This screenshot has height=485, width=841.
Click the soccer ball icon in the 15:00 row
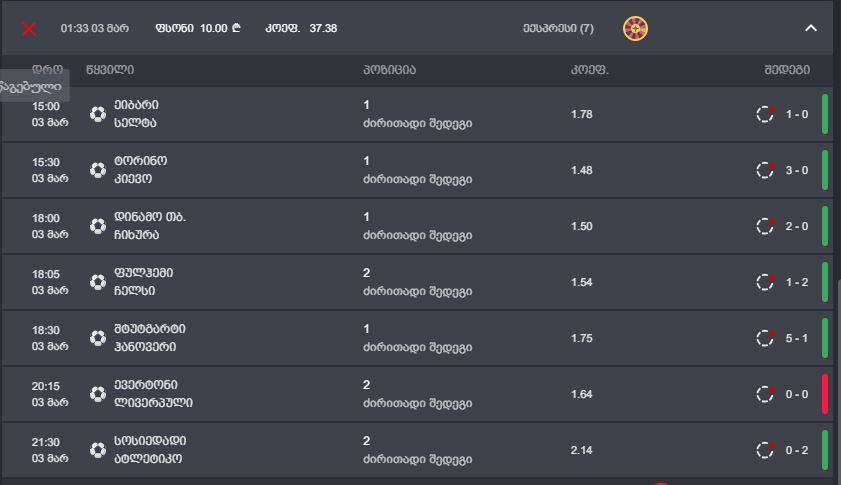[x=98, y=114]
